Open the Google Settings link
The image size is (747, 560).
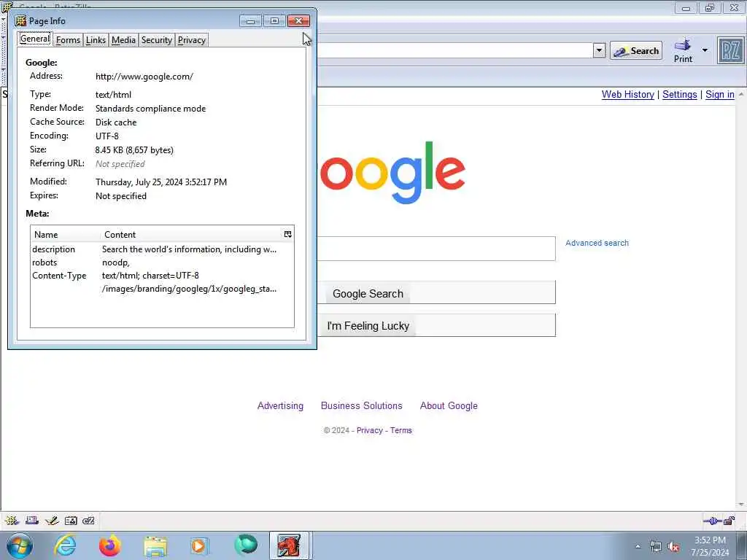[679, 94]
